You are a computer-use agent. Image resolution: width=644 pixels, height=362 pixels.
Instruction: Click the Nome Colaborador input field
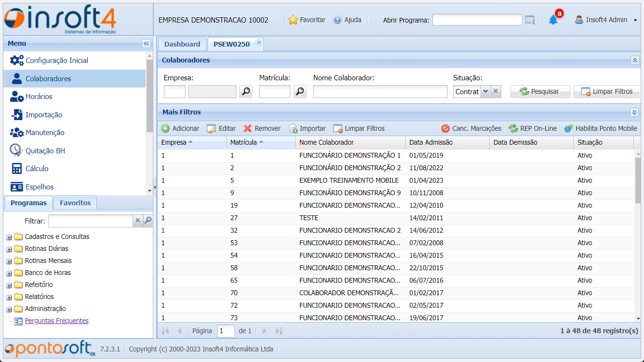click(380, 91)
